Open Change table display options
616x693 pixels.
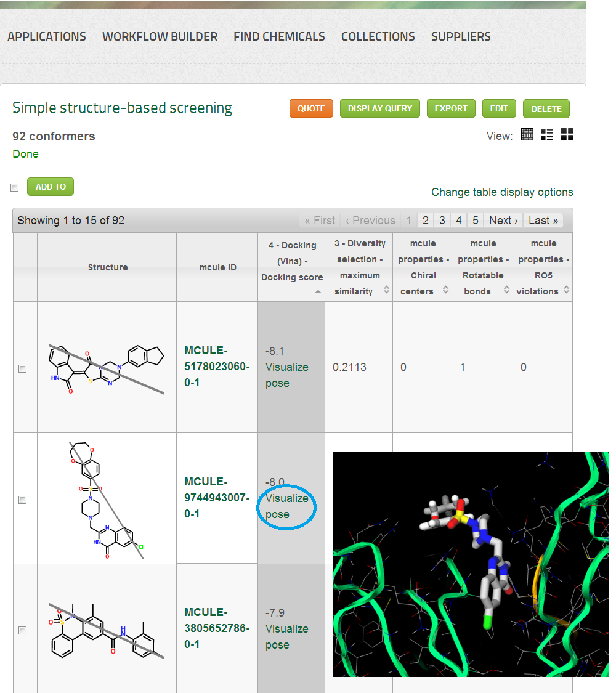502,192
